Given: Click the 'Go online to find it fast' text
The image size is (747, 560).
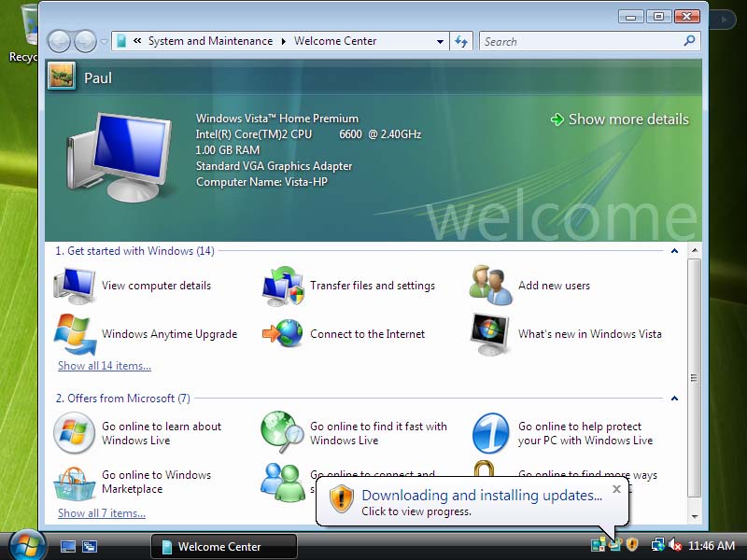Looking at the screenshot, I should (378, 433).
